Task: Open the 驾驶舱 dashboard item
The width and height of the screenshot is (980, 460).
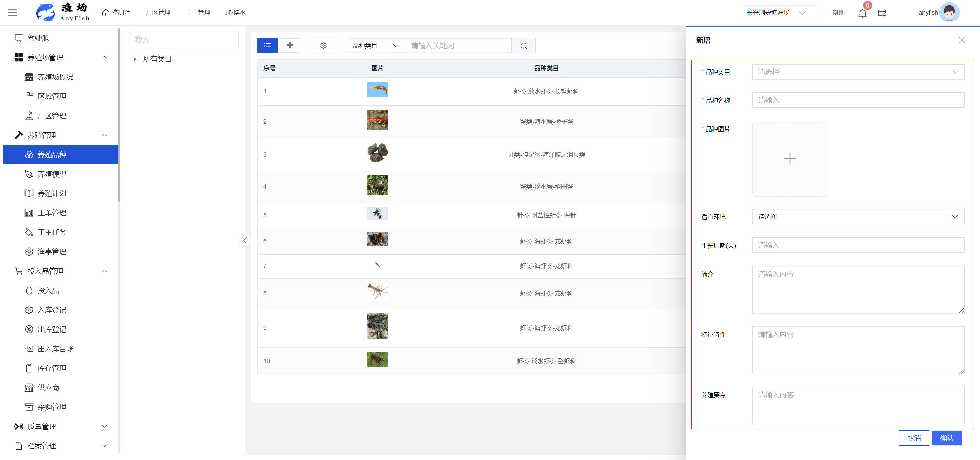Action: pos(38,38)
